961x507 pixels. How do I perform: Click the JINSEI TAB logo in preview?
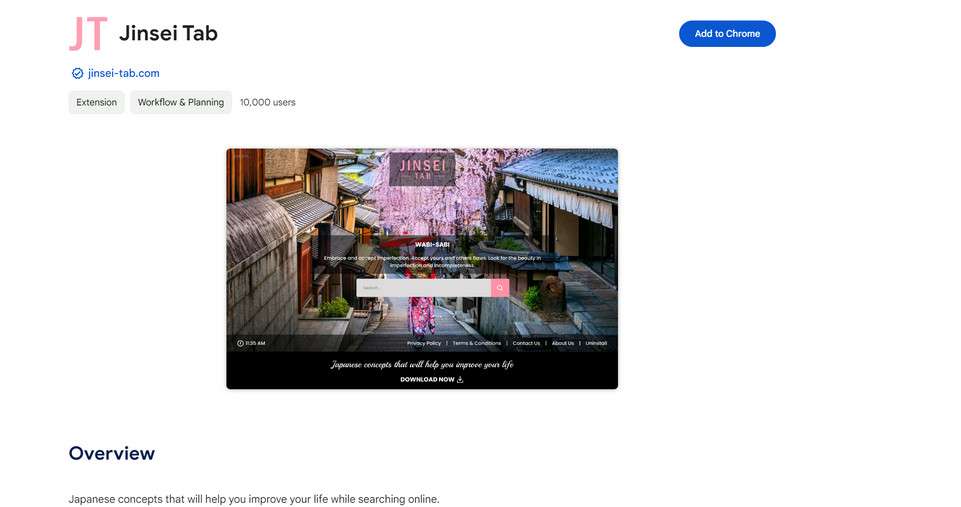(x=422, y=169)
